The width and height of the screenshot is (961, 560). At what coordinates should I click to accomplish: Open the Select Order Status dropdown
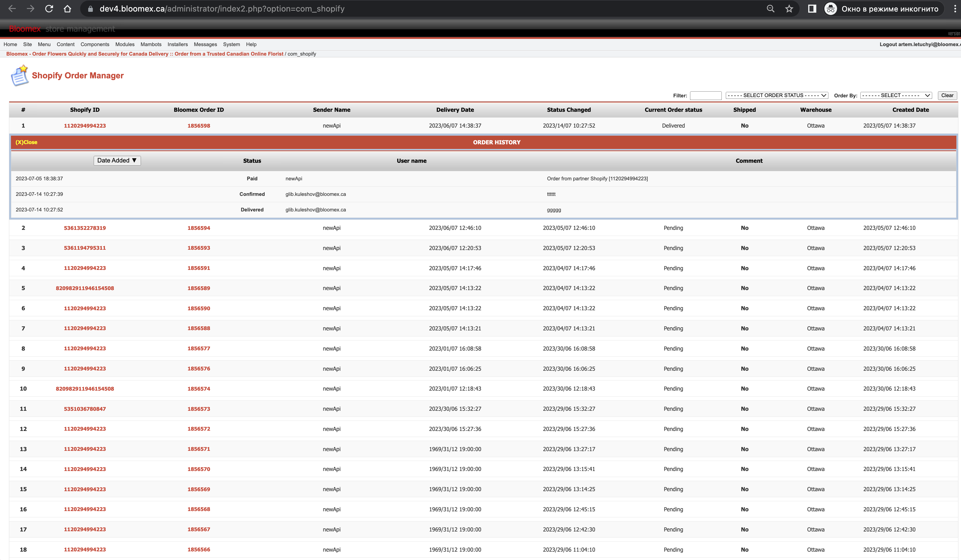[777, 95]
